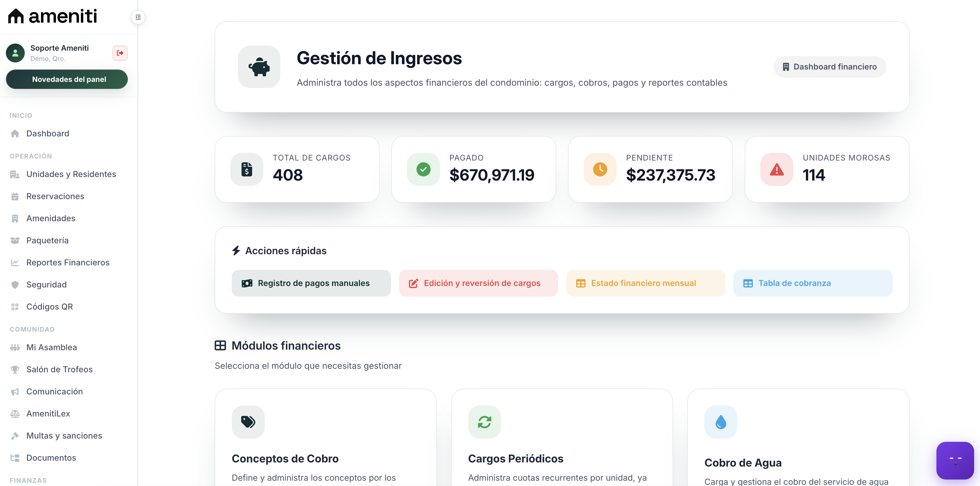Screen dimensions: 980x486
Task: Click the Documentos folder tree icon
Action: tap(15, 458)
